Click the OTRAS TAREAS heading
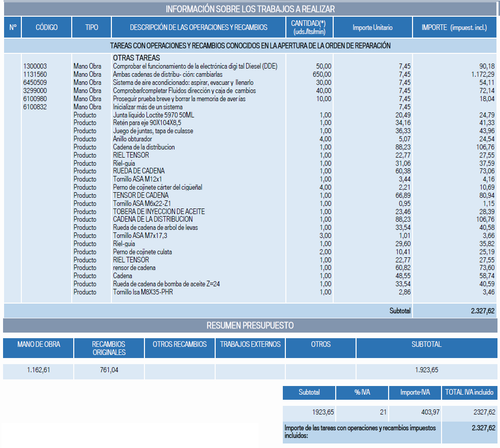The width and height of the screenshot is (500, 448). (x=136, y=58)
